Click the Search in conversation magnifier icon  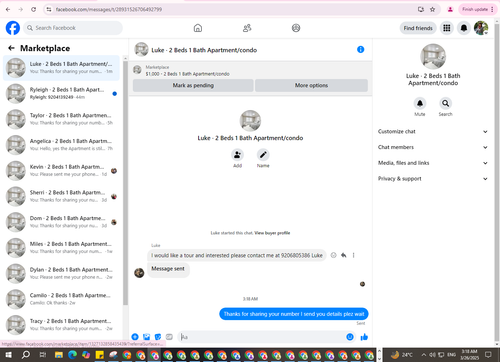(x=445, y=103)
